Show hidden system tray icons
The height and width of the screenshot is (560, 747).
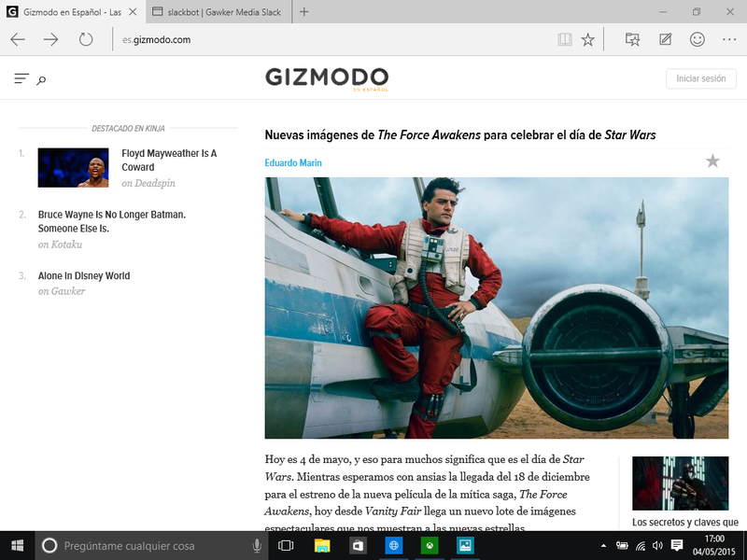coord(603,546)
